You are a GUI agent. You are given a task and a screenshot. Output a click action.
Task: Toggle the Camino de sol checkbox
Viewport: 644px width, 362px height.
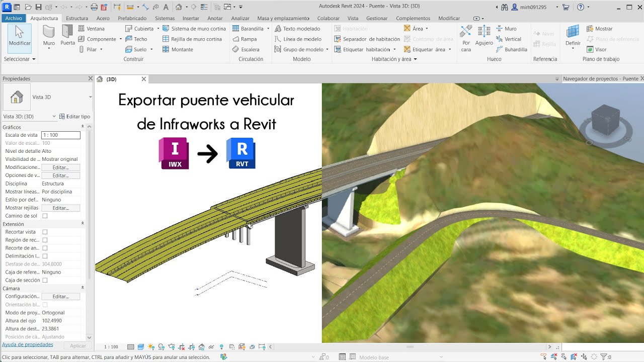click(x=45, y=216)
